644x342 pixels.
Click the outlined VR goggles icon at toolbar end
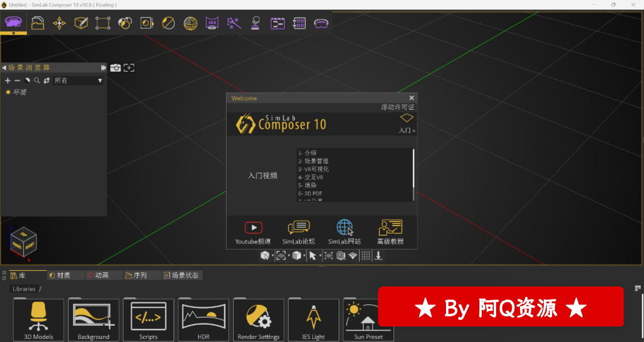coord(321,23)
